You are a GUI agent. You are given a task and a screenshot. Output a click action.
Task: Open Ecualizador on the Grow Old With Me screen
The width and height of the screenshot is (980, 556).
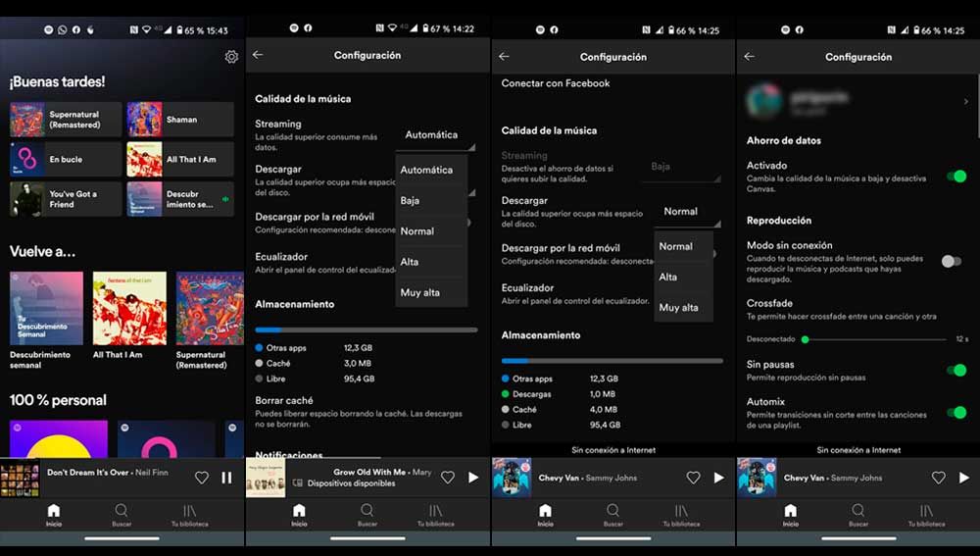click(x=325, y=263)
